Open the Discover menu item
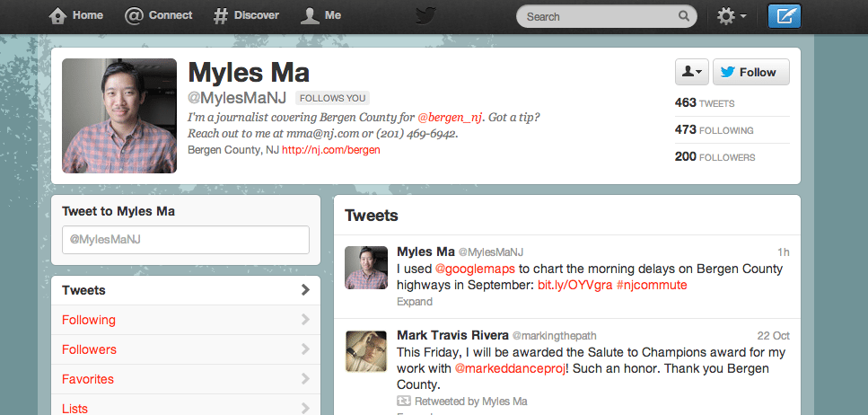Viewport: 868px width, 415px height. (246, 15)
